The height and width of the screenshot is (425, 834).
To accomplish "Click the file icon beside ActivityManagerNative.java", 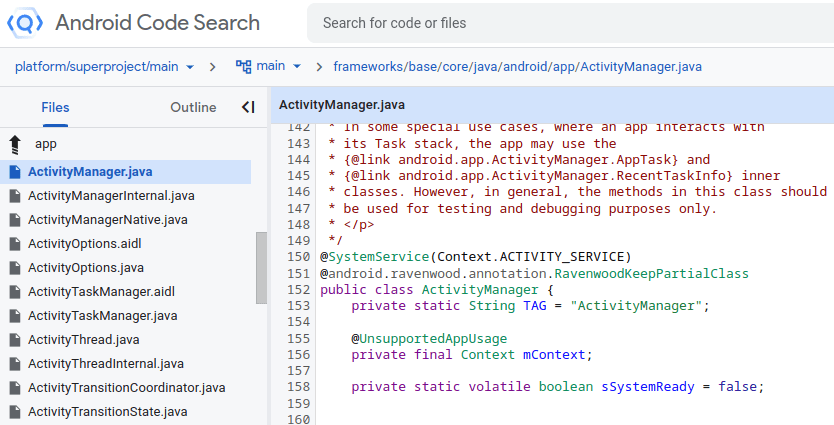I will (x=15, y=220).
